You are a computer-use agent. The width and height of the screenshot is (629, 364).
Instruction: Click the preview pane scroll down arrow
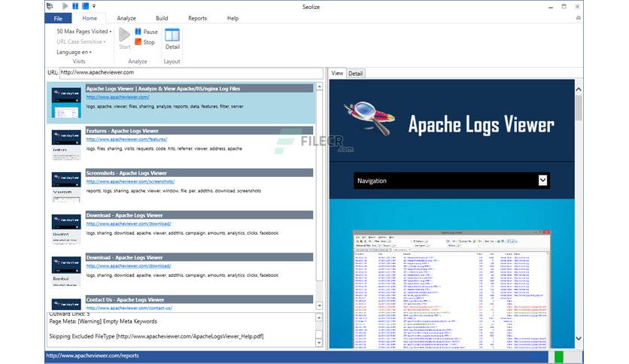point(579,338)
